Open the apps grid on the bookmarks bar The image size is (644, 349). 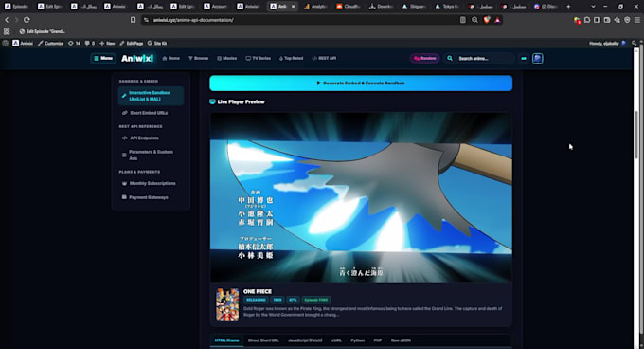click(7, 31)
